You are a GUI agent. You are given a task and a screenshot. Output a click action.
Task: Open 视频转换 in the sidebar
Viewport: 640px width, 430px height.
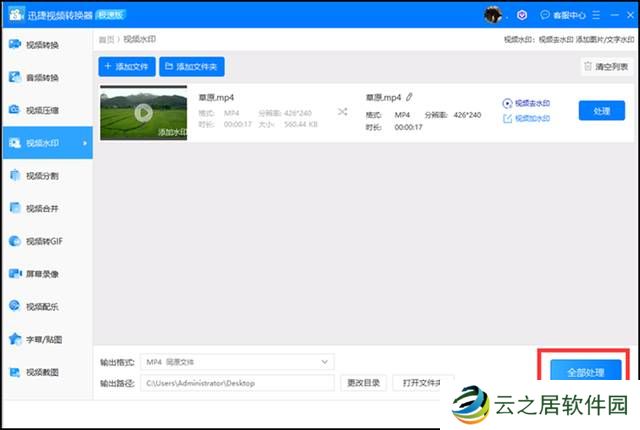coord(42,45)
